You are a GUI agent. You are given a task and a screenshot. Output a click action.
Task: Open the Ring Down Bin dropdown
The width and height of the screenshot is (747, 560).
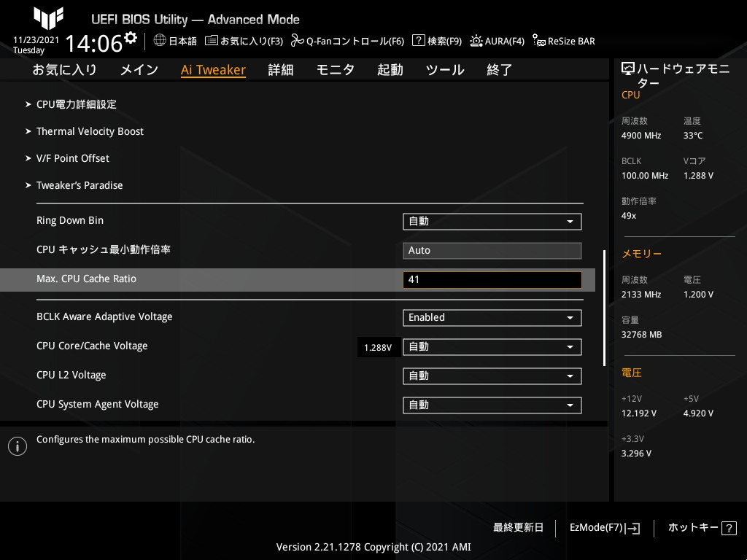pyautogui.click(x=492, y=222)
